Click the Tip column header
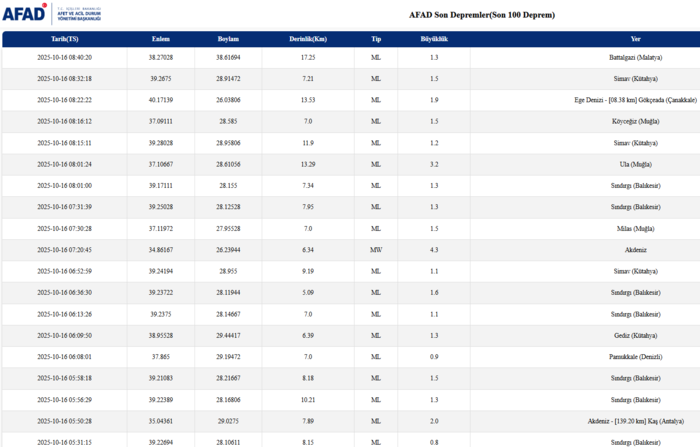The width and height of the screenshot is (700, 447). click(x=376, y=39)
